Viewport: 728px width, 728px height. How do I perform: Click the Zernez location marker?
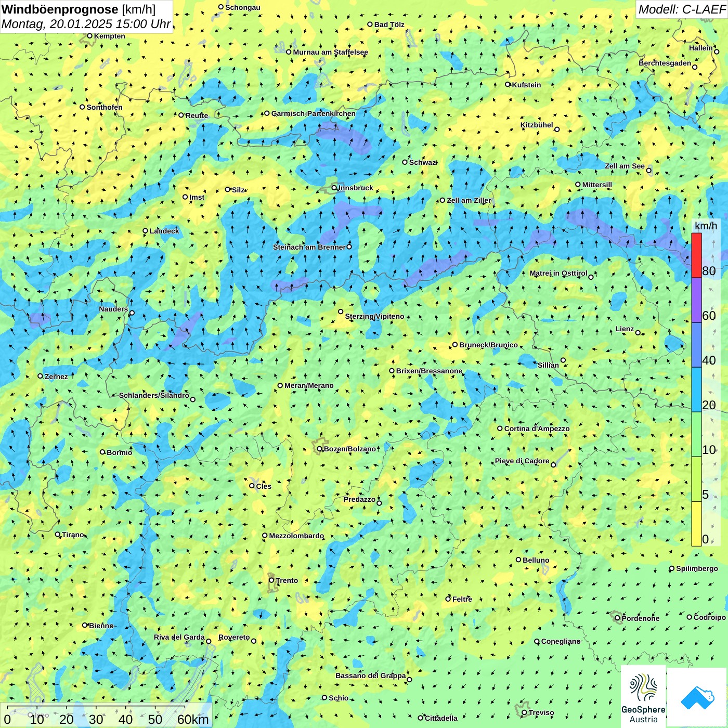(40, 376)
